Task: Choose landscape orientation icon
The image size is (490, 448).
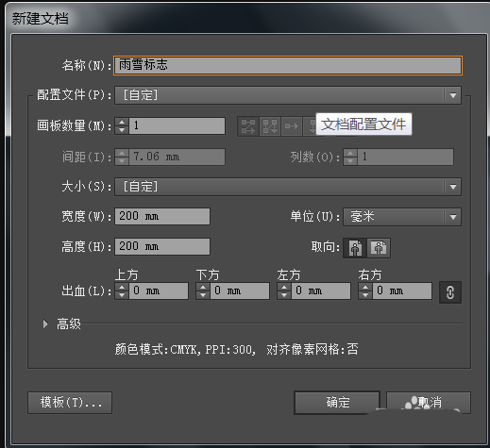Action: point(379,248)
